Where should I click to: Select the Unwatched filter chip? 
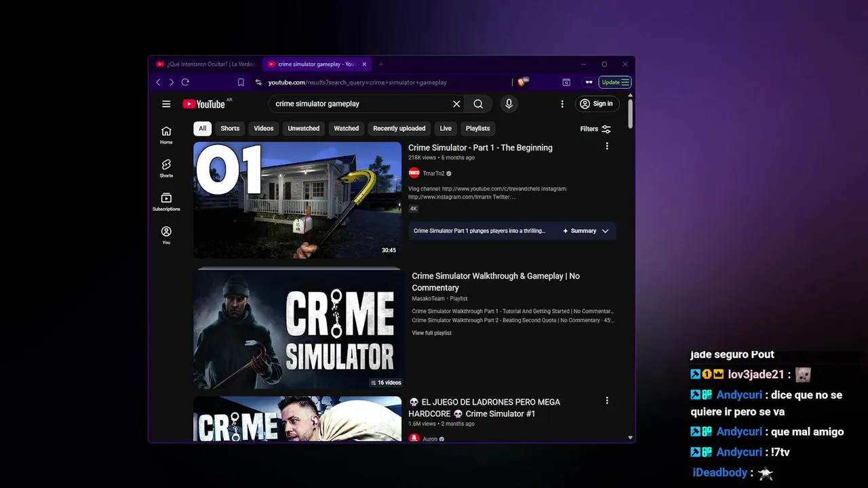click(x=303, y=128)
